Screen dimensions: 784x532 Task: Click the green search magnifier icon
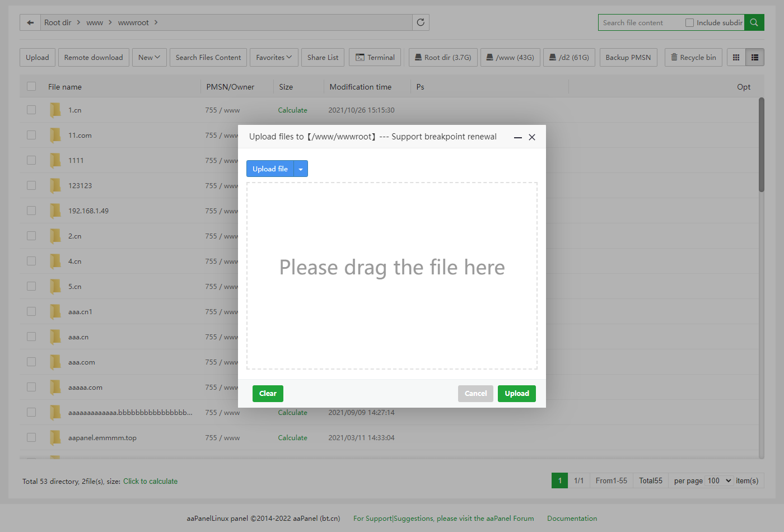click(x=754, y=22)
